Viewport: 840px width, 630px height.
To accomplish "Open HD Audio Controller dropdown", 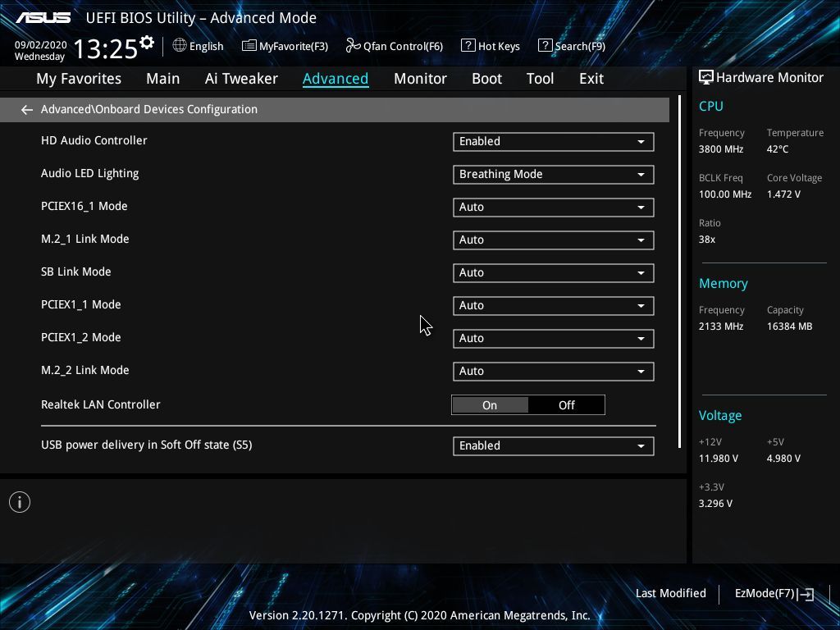I will (554, 141).
